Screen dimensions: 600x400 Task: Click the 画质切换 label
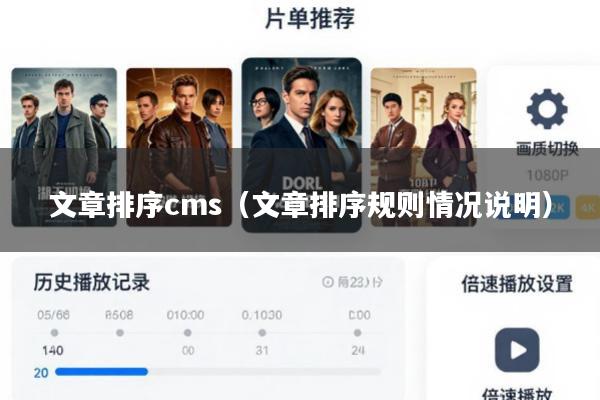pos(547,149)
